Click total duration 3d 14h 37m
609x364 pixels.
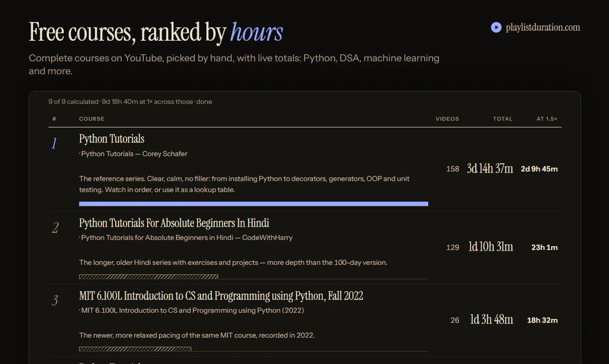(x=490, y=169)
